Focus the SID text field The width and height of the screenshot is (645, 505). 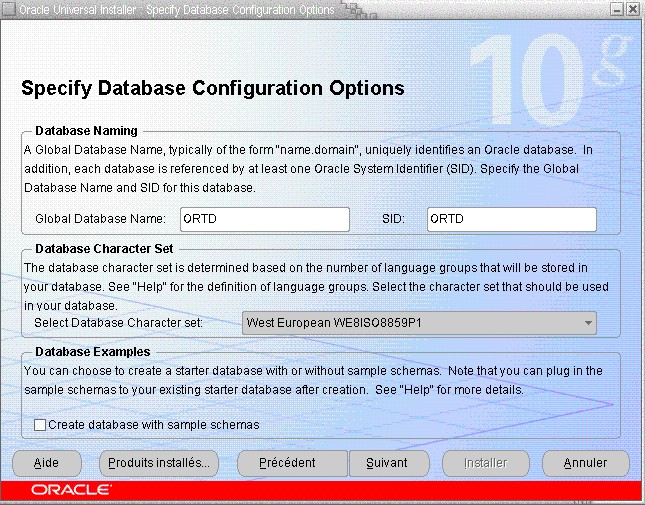coord(510,218)
